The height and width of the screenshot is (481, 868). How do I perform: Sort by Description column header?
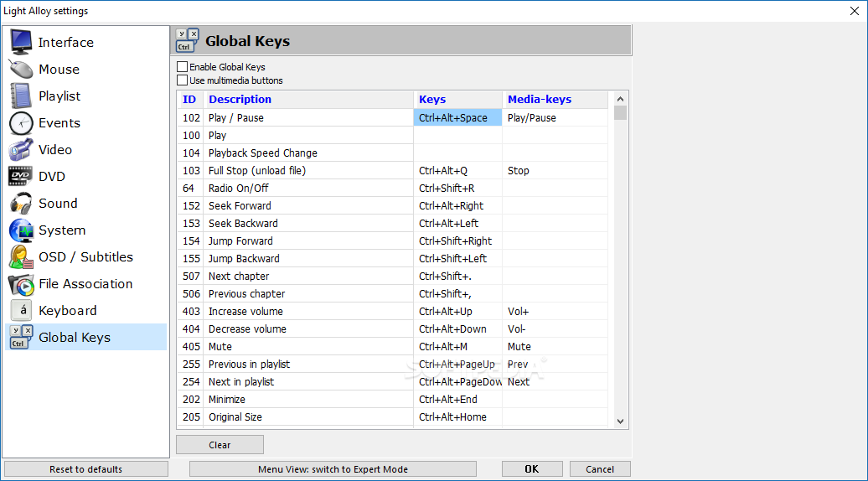pyautogui.click(x=309, y=100)
